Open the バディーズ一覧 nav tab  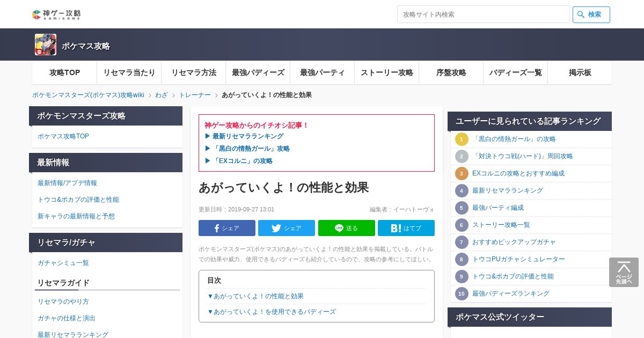coord(515,72)
